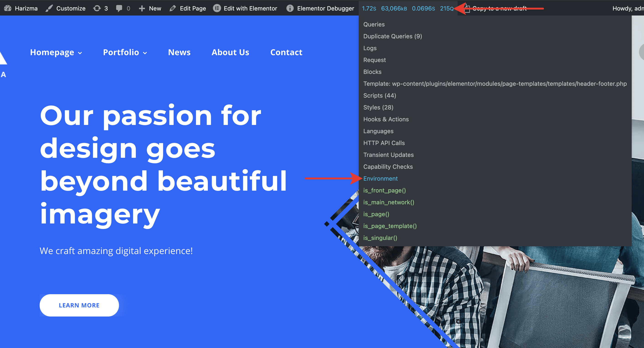644x348 pixels.
Task: Go to the About Us page
Action: (x=230, y=52)
